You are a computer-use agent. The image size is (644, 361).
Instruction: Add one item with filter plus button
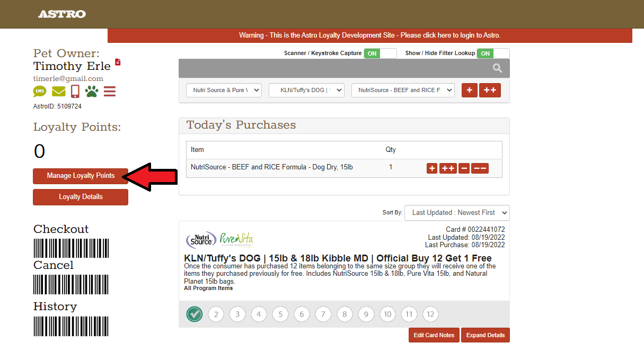pyautogui.click(x=470, y=91)
